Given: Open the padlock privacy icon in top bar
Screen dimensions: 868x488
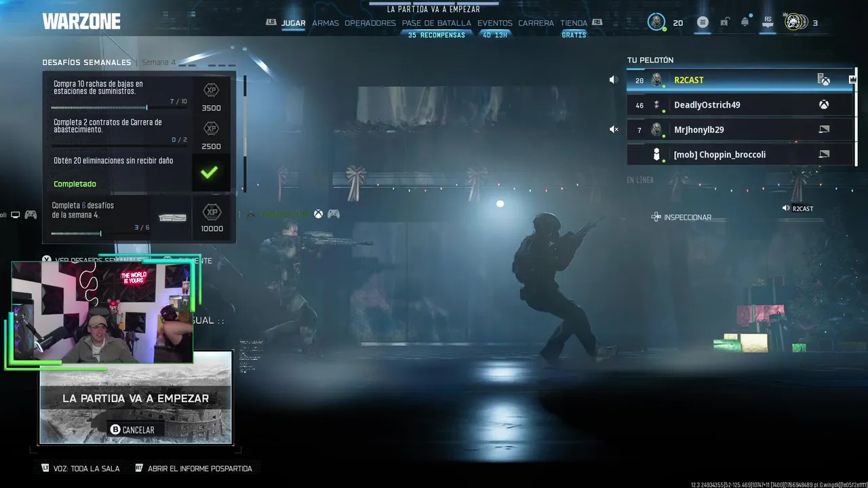Looking at the screenshot, I should click(x=724, y=22).
